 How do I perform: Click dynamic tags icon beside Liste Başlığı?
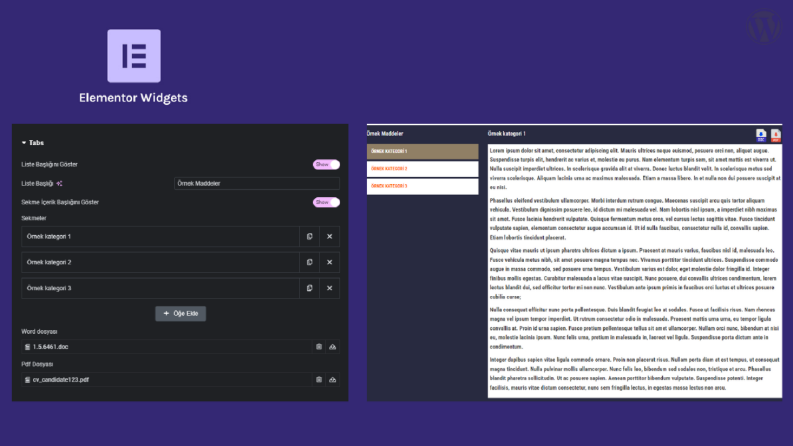59,184
